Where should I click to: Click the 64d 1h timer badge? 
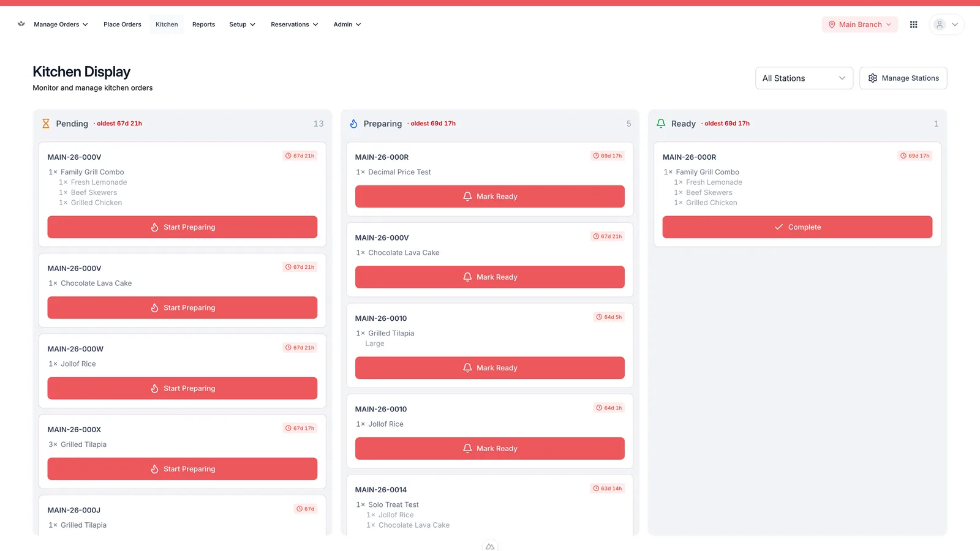point(609,408)
